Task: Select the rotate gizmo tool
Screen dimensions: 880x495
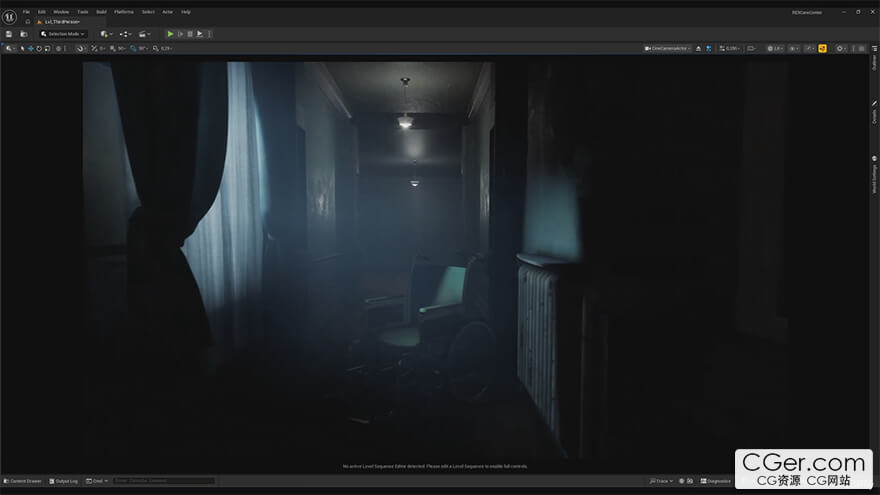Action: tap(39, 48)
